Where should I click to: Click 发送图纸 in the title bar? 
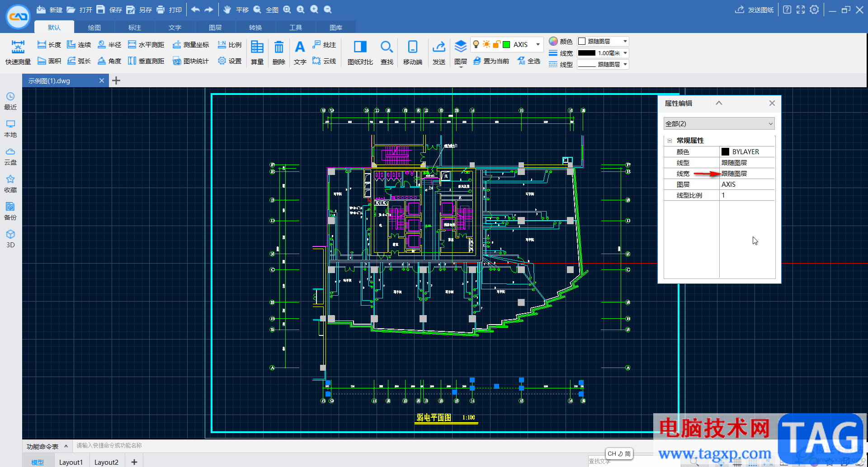point(754,9)
